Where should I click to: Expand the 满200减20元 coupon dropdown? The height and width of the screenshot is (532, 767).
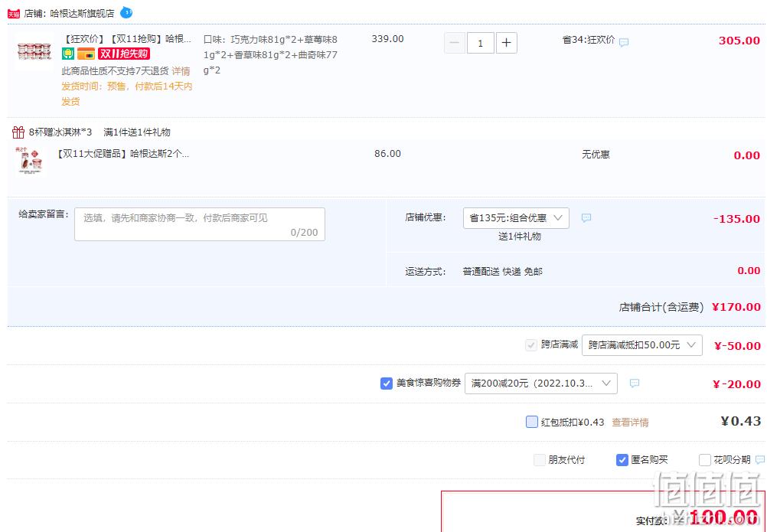point(540,383)
